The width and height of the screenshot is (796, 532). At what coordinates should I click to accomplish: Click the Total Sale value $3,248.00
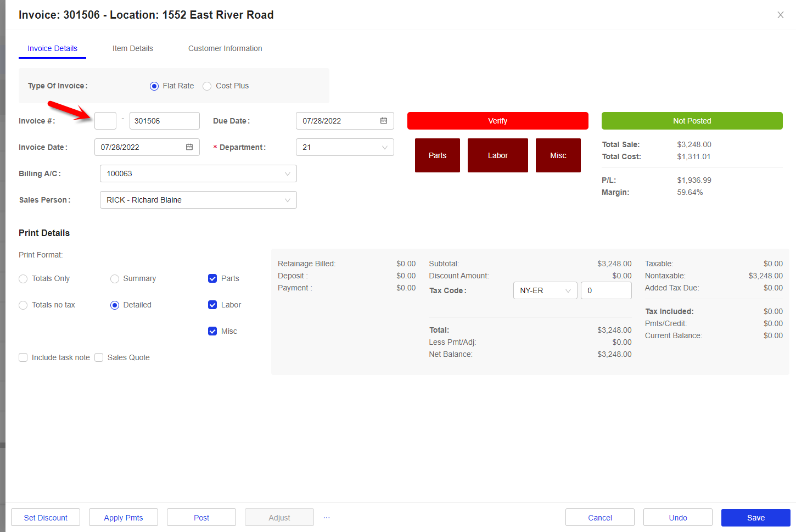(x=694, y=144)
